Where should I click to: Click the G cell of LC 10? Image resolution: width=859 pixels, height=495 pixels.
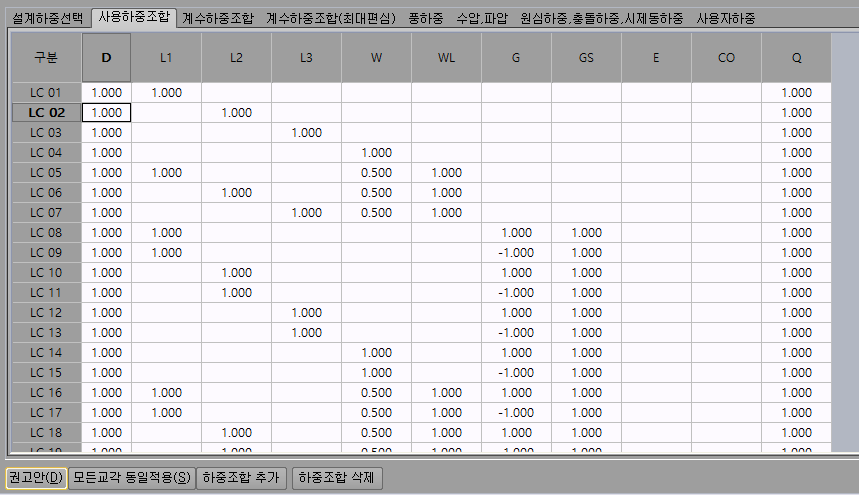coord(516,273)
